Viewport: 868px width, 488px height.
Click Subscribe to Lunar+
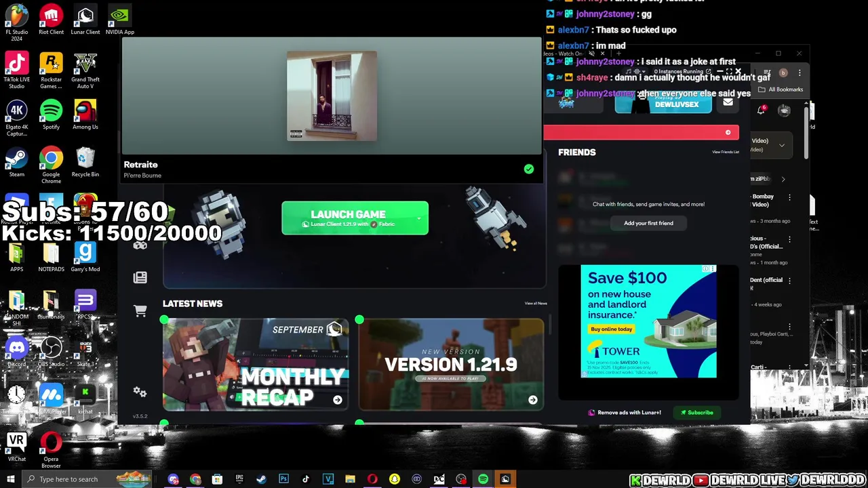point(697,412)
